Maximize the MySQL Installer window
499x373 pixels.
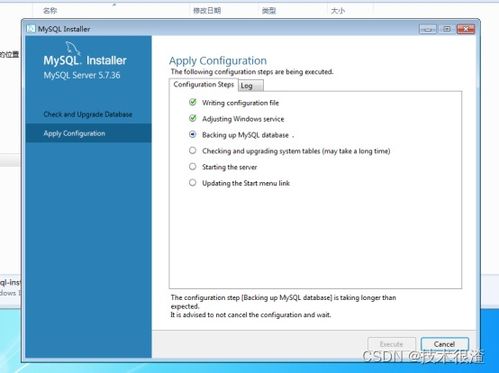pyautogui.click(x=447, y=29)
